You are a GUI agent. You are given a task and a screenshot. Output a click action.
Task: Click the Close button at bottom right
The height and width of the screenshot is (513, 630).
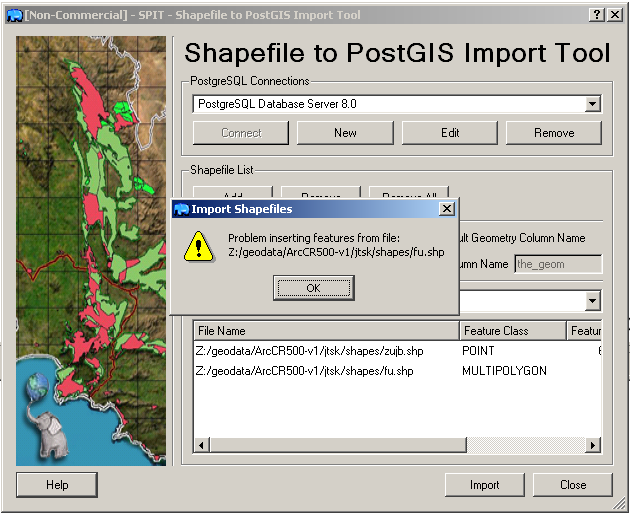pos(573,485)
